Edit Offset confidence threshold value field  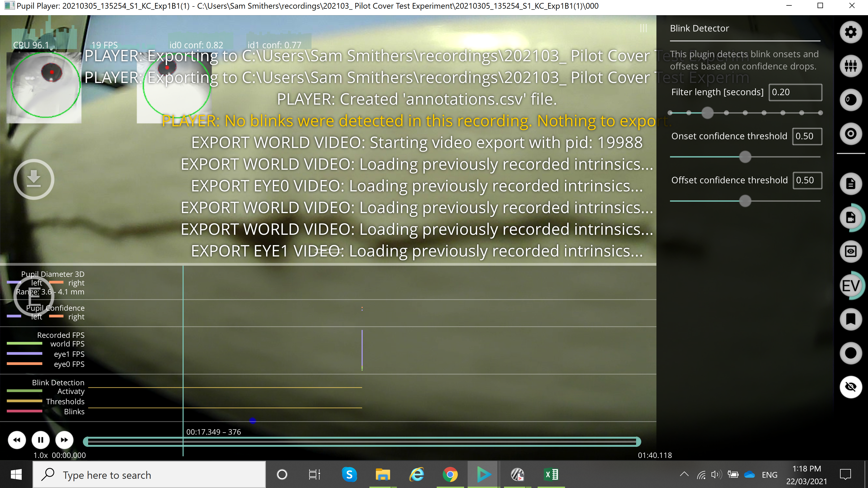807,181
